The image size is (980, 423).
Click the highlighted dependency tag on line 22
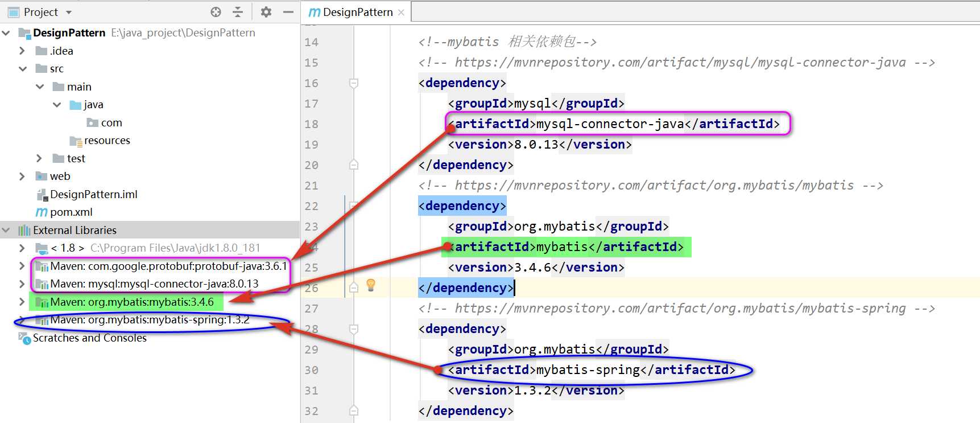(x=462, y=206)
